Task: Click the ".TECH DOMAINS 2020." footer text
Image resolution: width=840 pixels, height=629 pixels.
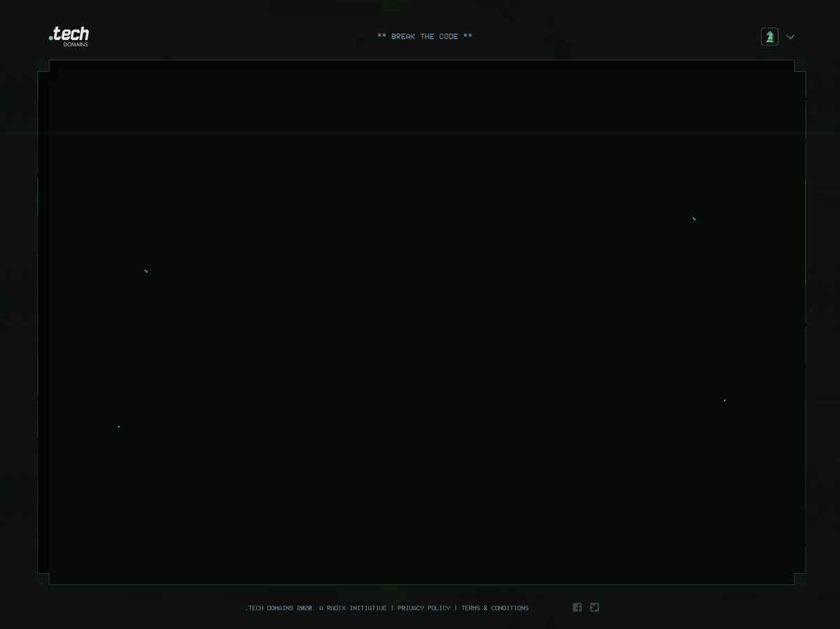Action: pyautogui.click(x=280, y=608)
